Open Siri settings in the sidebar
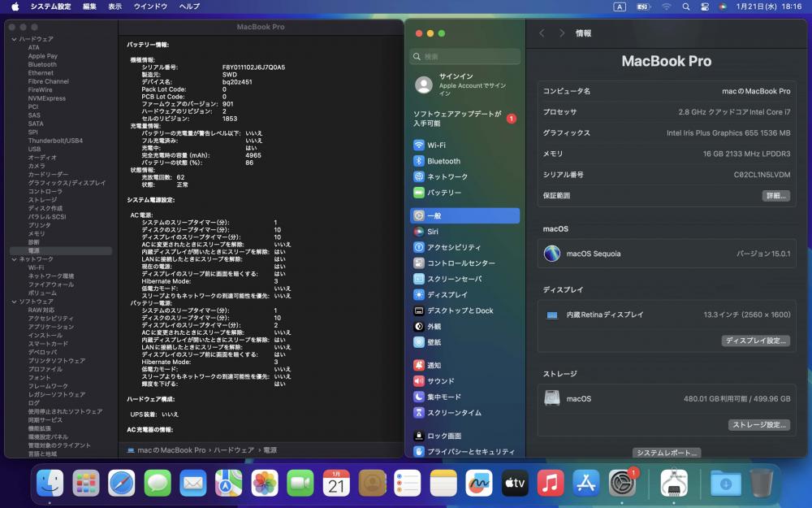 464,232
